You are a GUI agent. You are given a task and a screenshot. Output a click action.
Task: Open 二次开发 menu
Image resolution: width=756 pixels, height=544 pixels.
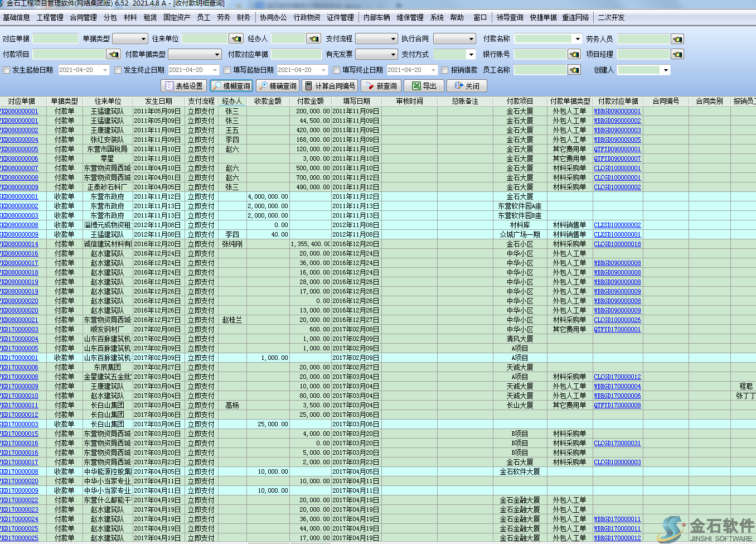(611, 17)
